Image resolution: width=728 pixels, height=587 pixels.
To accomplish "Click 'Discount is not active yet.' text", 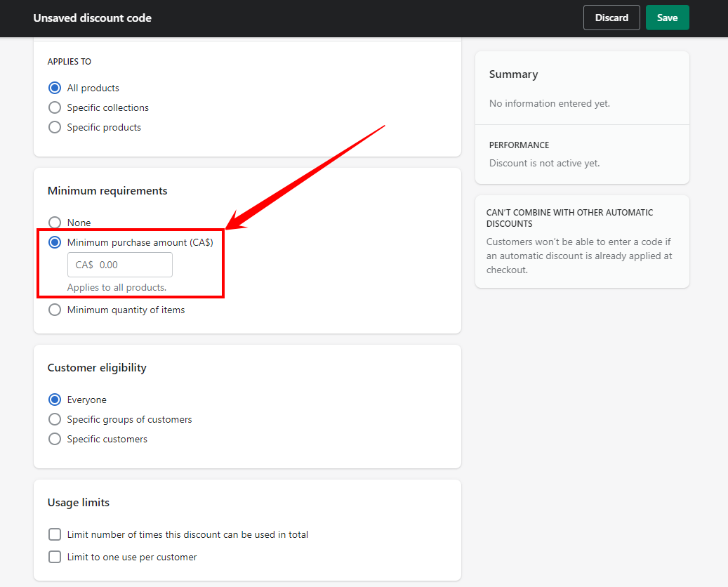I will [545, 163].
